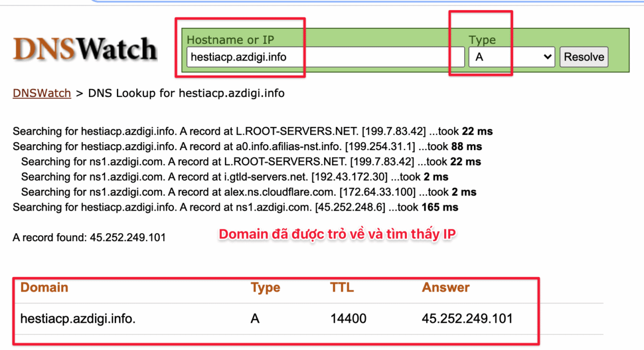Select the hestiacp.azdigi.info. domain cell

coord(78,319)
